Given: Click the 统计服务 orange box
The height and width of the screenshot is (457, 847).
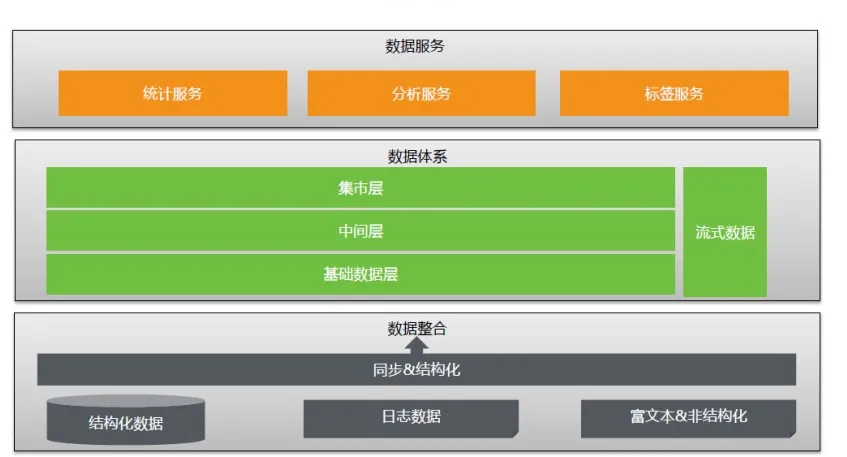Looking at the screenshot, I should coord(173,93).
